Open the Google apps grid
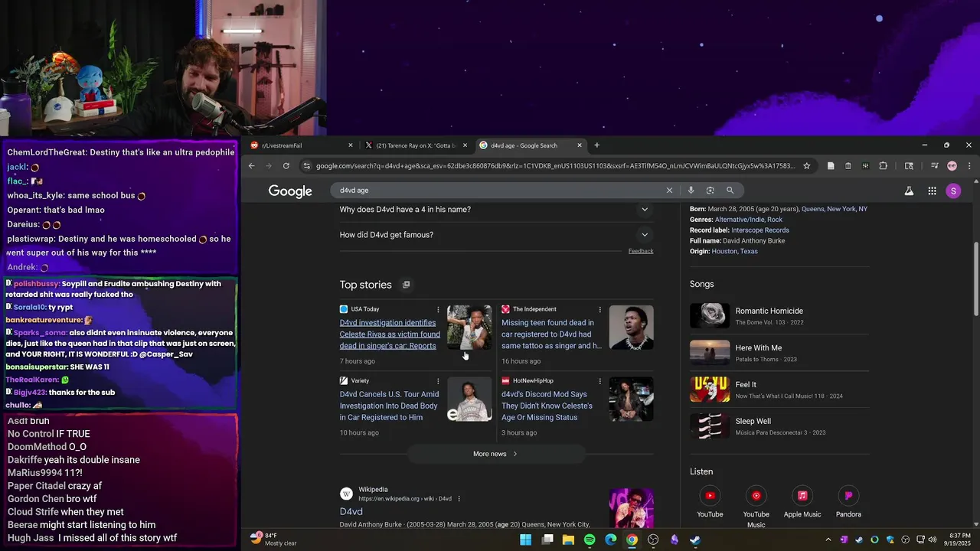Screen dimensions: 980x551 [x=932, y=191]
